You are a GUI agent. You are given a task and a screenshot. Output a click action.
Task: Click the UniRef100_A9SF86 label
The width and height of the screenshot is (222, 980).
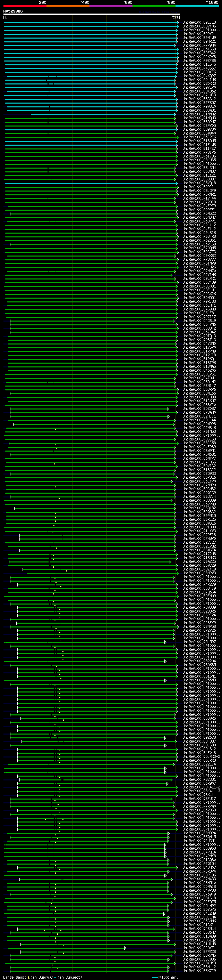click(x=199, y=61)
